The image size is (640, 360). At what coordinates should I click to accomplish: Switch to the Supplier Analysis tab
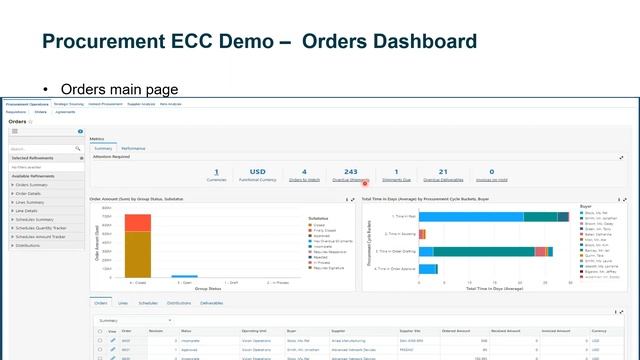[x=141, y=104]
